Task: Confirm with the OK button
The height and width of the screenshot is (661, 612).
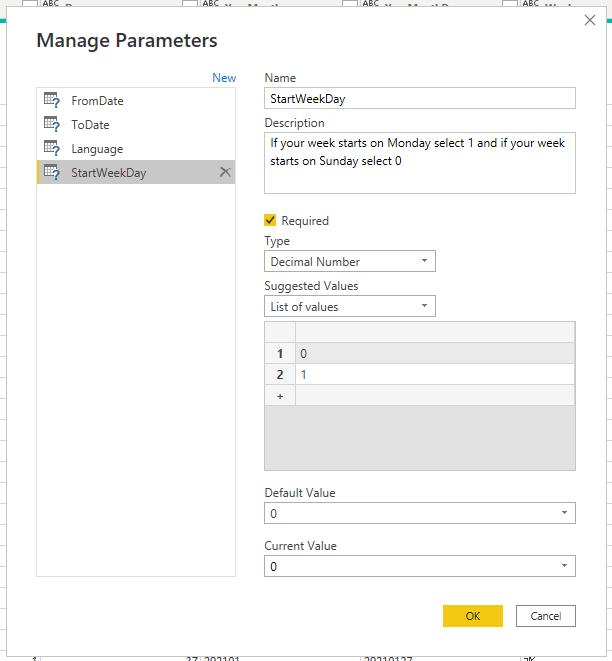Action: (x=473, y=616)
